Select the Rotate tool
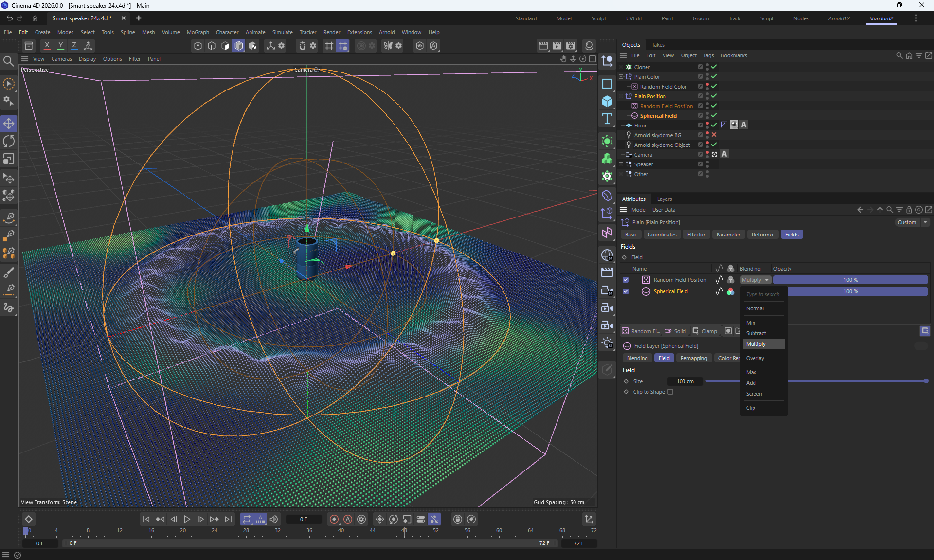This screenshot has width=934, height=560. click(9, 141)
